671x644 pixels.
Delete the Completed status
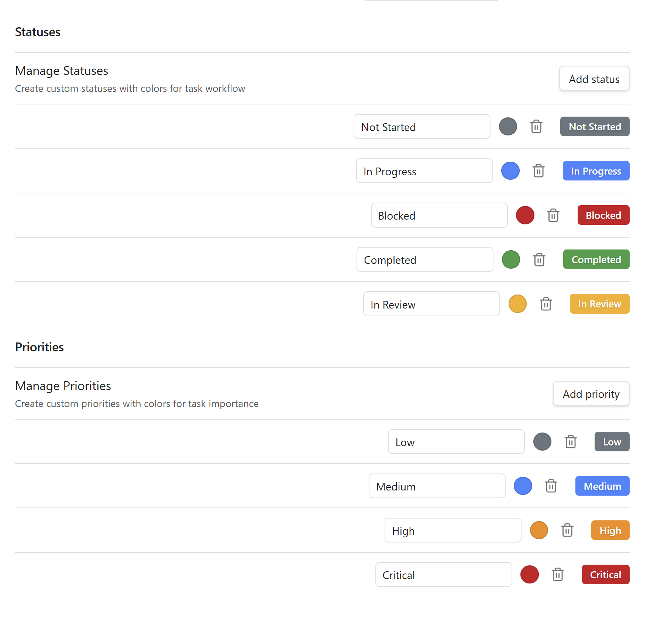click(x=539, y=259)
